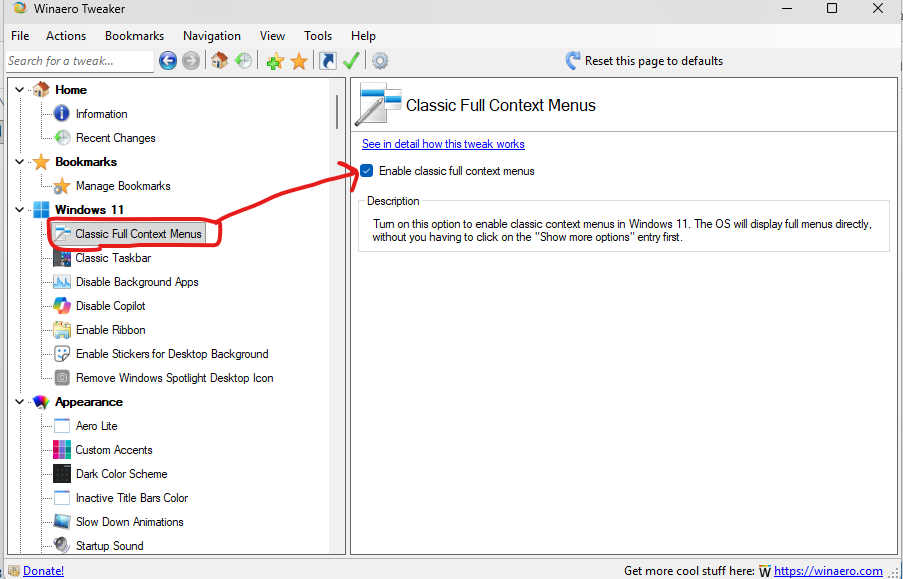The image size is (903, 579).
Task: Open the Navigation menu
Action: click(212, 36)
